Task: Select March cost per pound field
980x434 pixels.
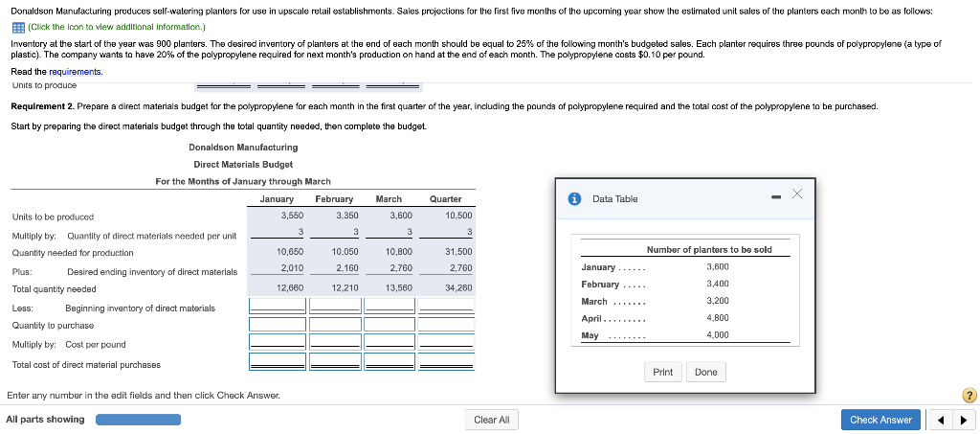Action: (390, 342)
